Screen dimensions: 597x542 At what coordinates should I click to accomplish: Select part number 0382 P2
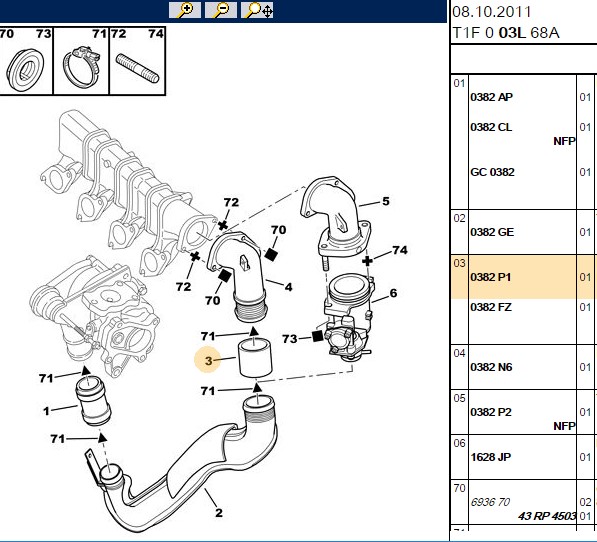[x=491, y=412]
